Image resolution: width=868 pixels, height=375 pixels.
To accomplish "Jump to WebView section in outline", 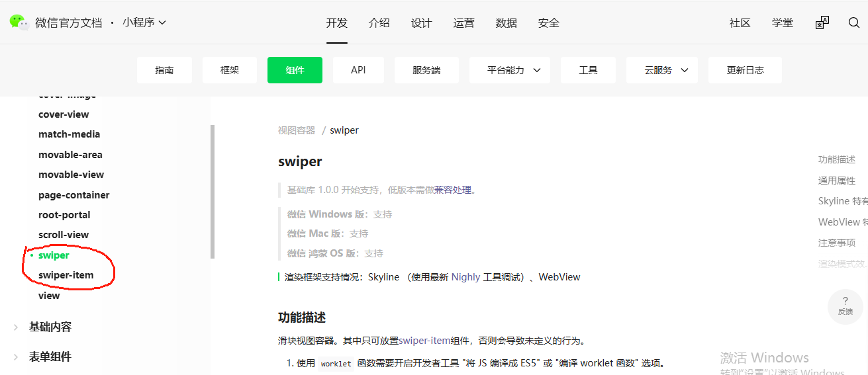I will 843,222.
